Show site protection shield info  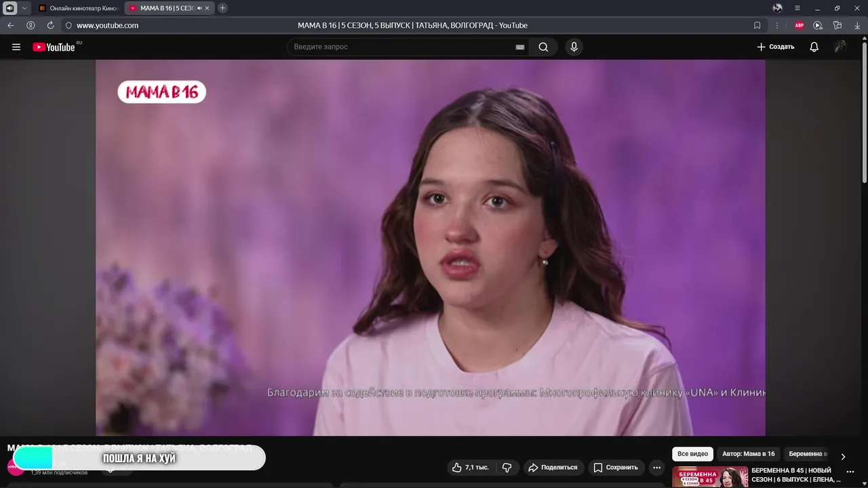tap(68, 25)
